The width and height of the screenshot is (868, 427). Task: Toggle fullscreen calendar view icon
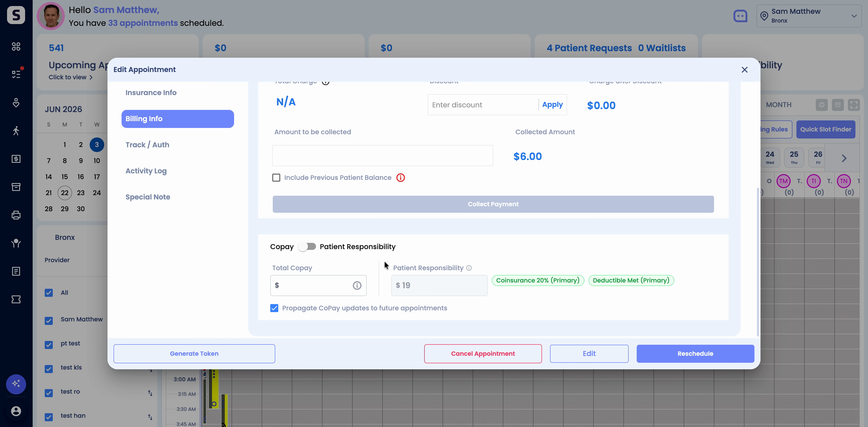coord(854,105)
